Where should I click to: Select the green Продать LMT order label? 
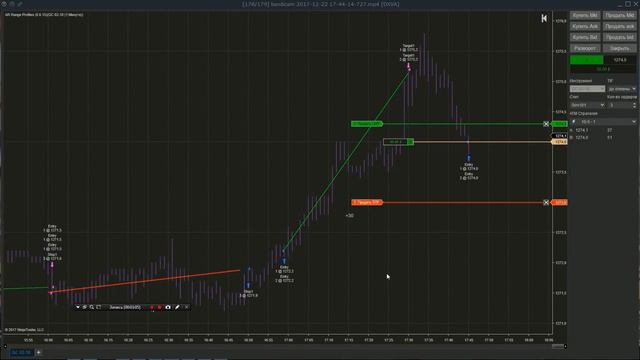tap(367, 124)
